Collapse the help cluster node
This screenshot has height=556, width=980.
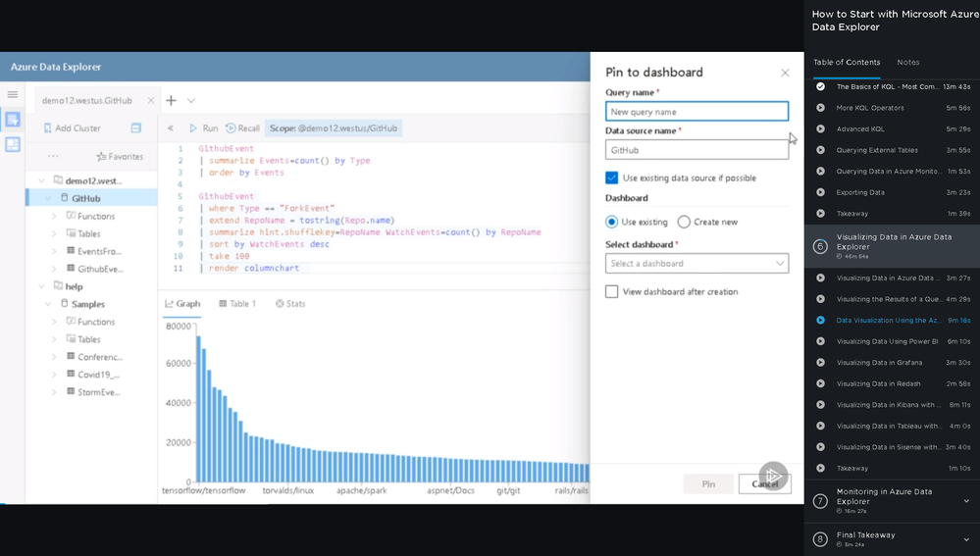41,286
